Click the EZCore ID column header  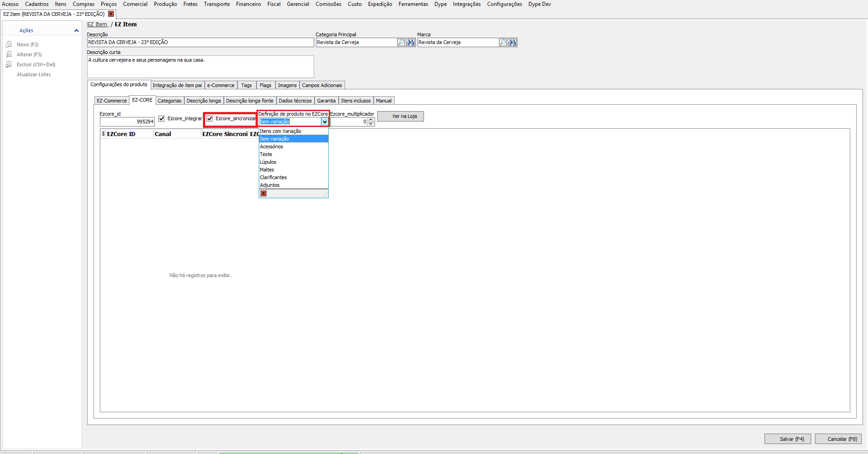129,134
